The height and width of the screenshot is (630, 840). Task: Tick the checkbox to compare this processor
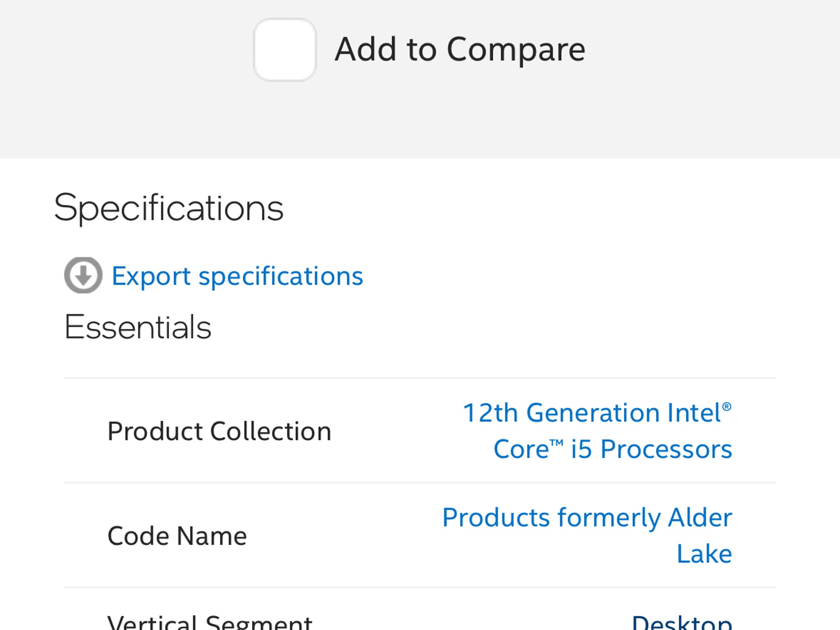pyautogui.click(x=285, y=49)
